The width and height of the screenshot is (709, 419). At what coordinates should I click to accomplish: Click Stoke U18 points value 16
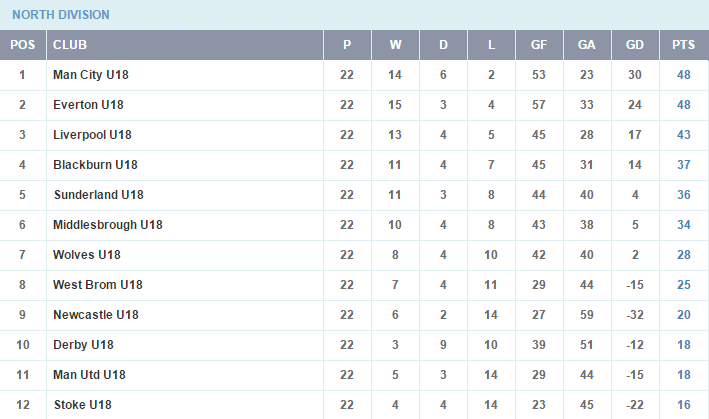tap(683, 405)
